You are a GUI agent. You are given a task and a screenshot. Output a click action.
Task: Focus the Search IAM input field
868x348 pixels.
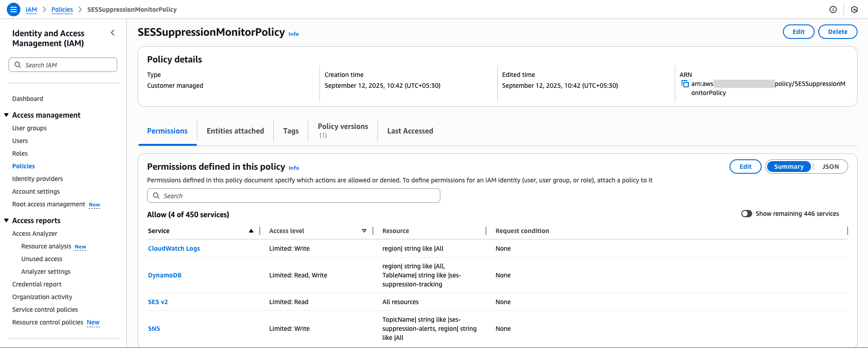coord(63,65)
